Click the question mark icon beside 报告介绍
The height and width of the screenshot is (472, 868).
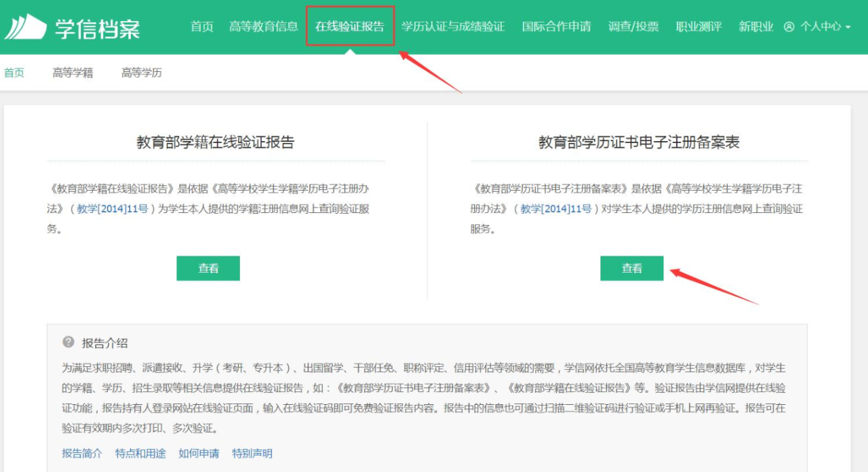pyautogui.click(x=68, y=342)
